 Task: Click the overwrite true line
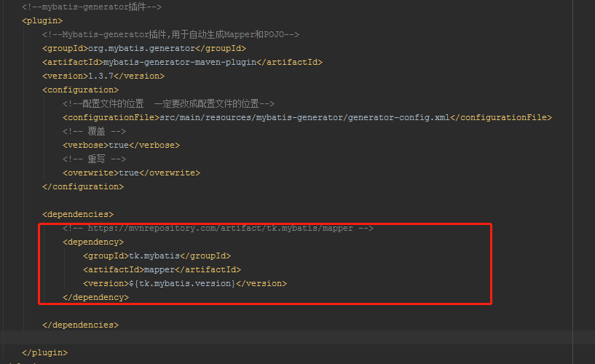tap(131, 173)
